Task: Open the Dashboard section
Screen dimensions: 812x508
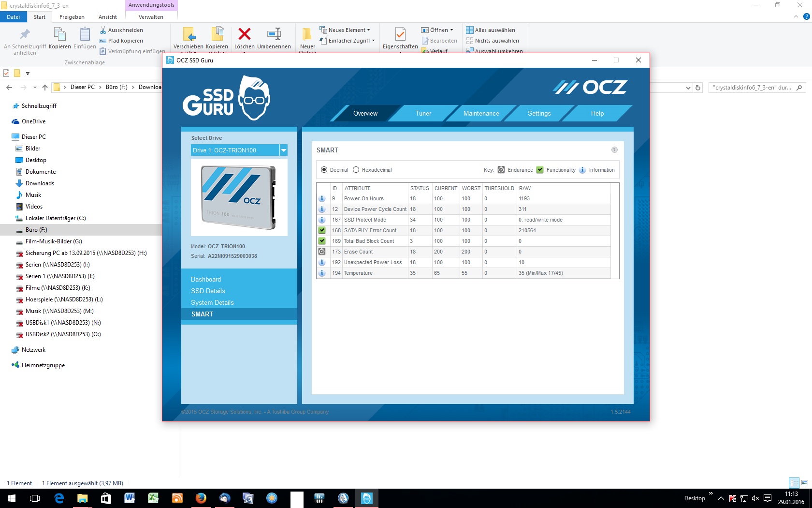Action: [206, 279]
